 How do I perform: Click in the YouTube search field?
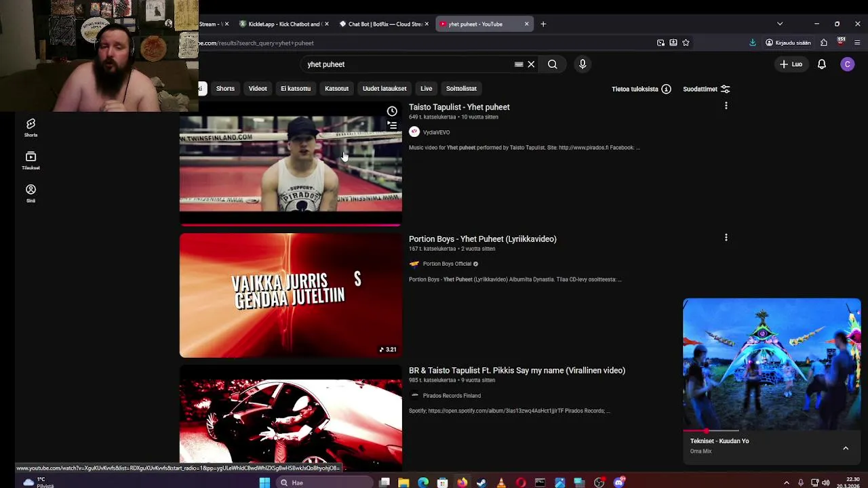click(x=409, y=64)
